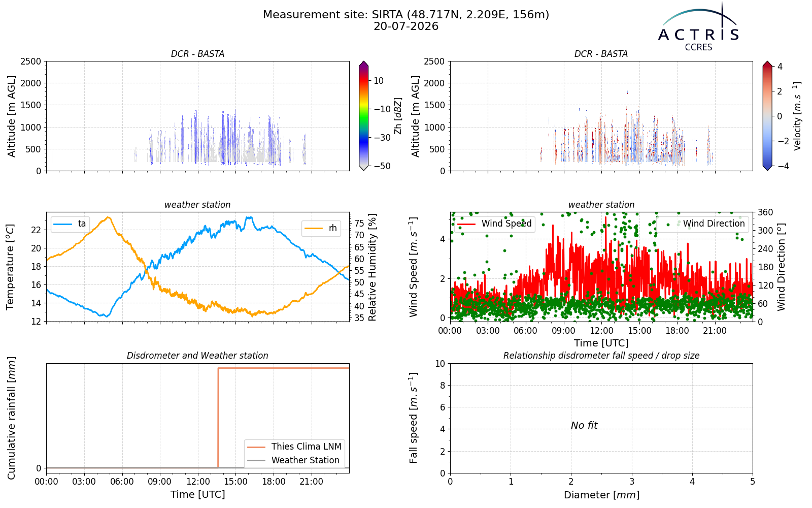Click the 'rh' legend label
The image size is (812, 508).
click(x=333, y=229)
